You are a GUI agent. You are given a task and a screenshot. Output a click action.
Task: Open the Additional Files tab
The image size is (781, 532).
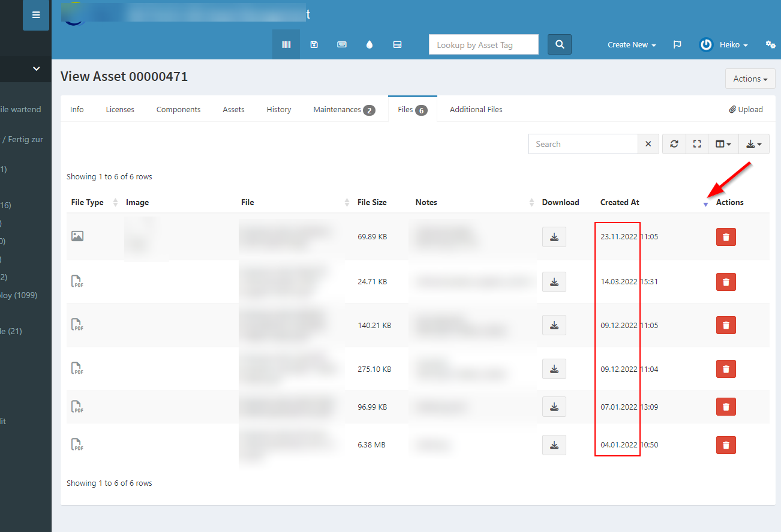click(x=476, y=109)
